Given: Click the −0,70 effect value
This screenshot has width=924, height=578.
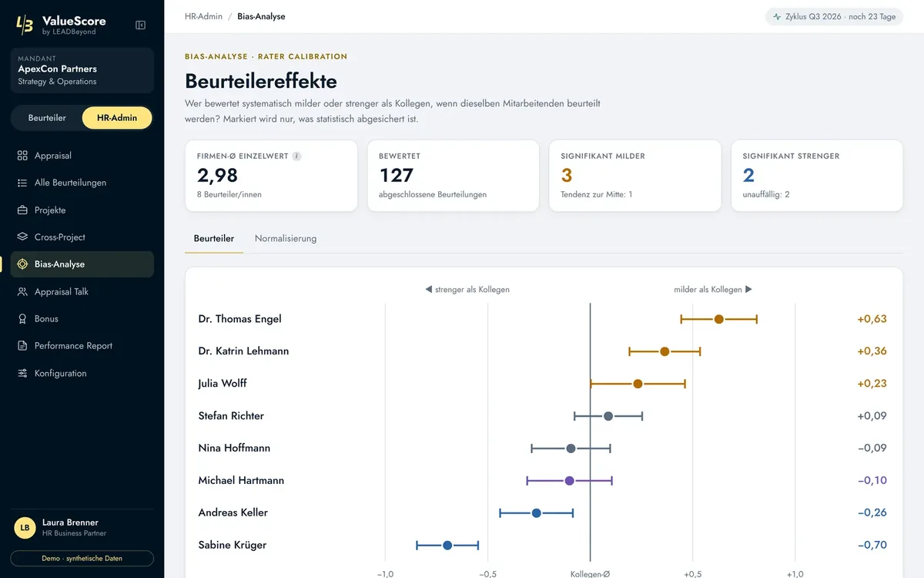Looking at the screenshot, I should click(x=872, y=546).
